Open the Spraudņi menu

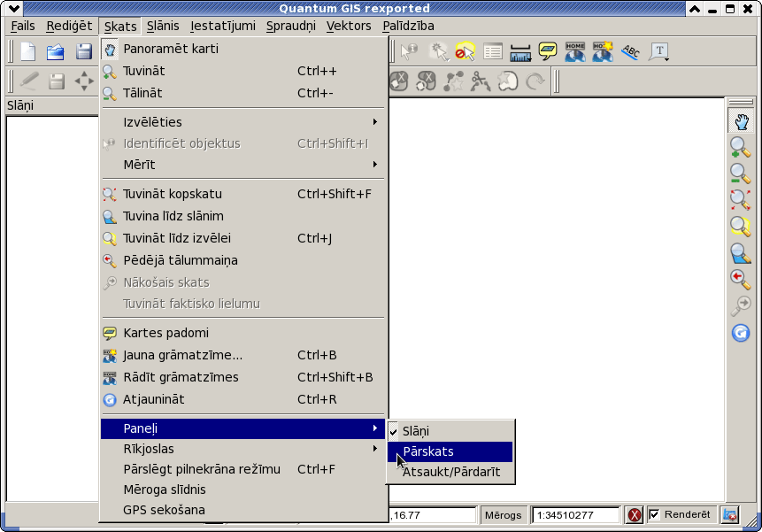coord(291,26)
